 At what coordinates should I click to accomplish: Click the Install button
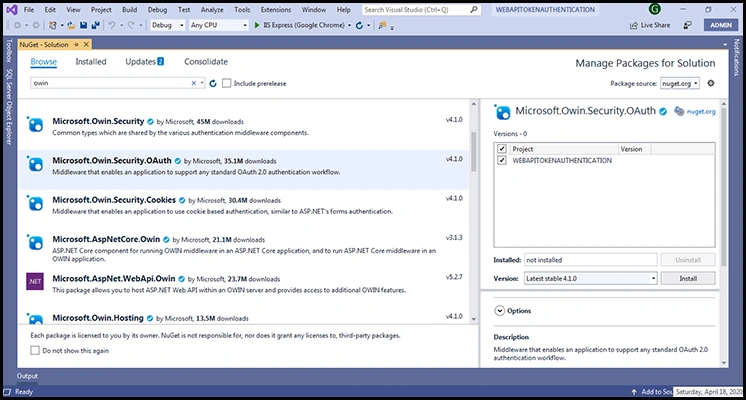pyautogui.click(x=687, y=278)
